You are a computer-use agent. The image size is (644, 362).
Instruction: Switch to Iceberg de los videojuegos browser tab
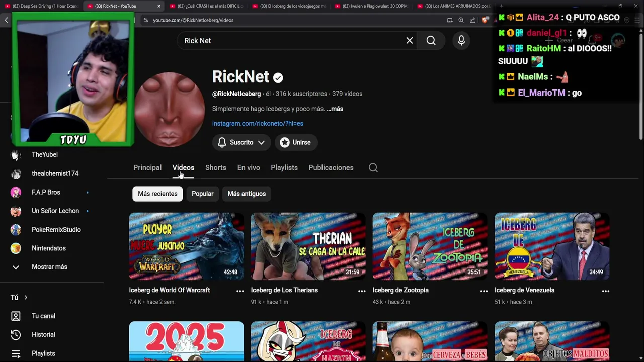pyautogui.click(x=289, y=6)
